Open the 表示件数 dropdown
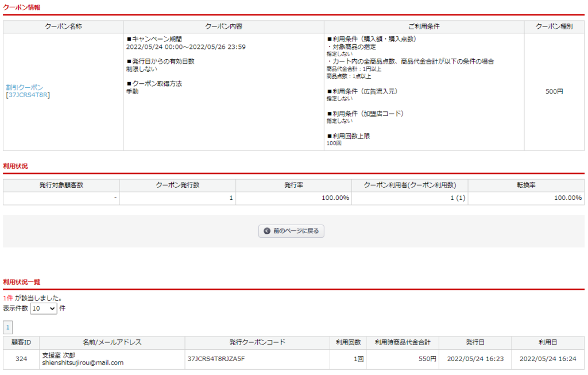Screen dimensions: 588x375 click(x=44, y=308)
